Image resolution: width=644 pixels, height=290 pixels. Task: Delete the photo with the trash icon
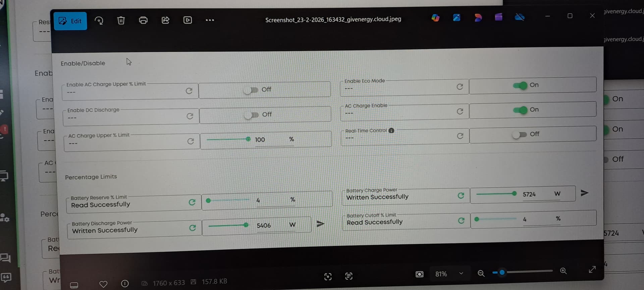(x=121, y=20)
